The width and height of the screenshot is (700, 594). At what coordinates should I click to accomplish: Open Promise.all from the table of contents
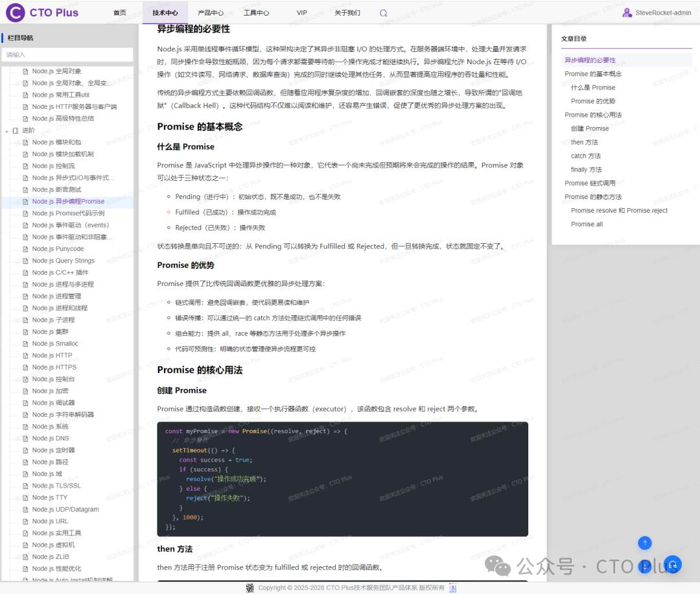[x=587, y=224]
